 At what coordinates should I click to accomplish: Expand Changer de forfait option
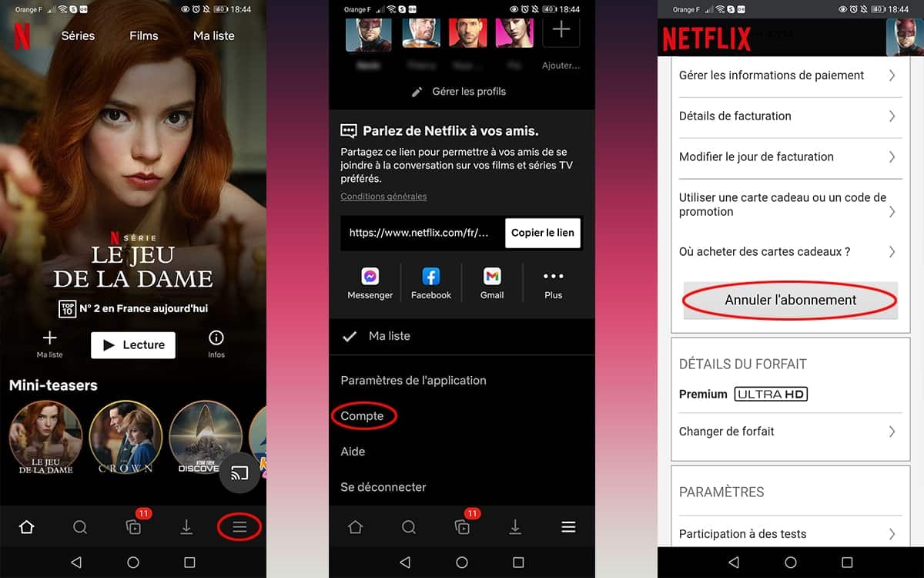click(x=790, y=432)
